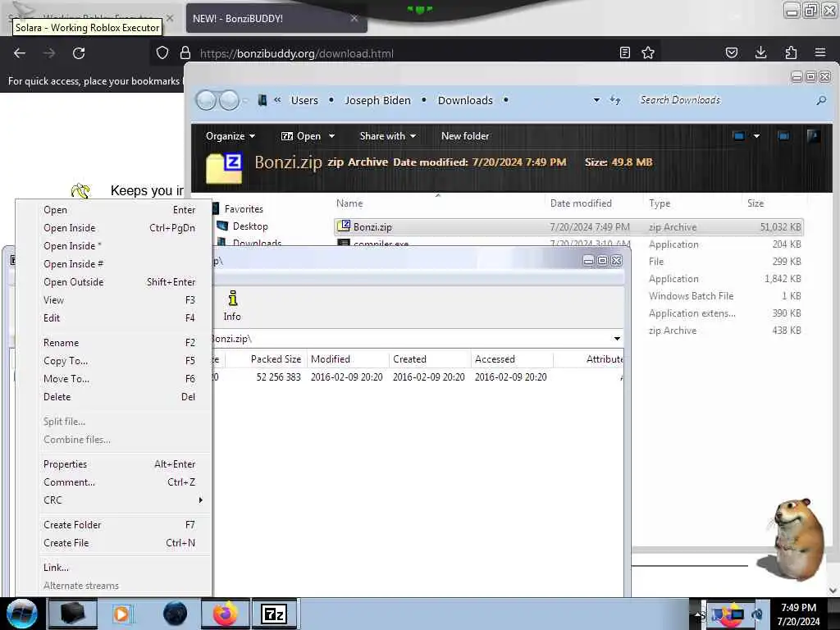Click the Firefox back arrow
Viewport: 840px width, 630px height.
point(20,53)
